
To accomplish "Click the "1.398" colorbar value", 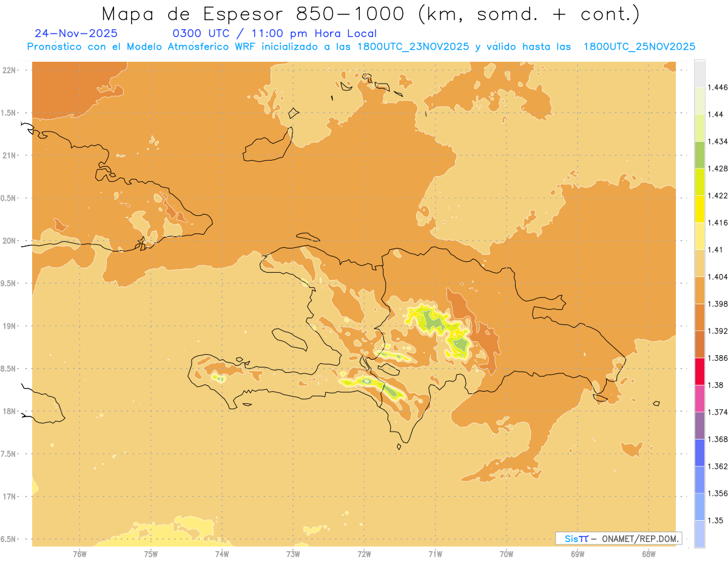I will (x=718, y=304).
